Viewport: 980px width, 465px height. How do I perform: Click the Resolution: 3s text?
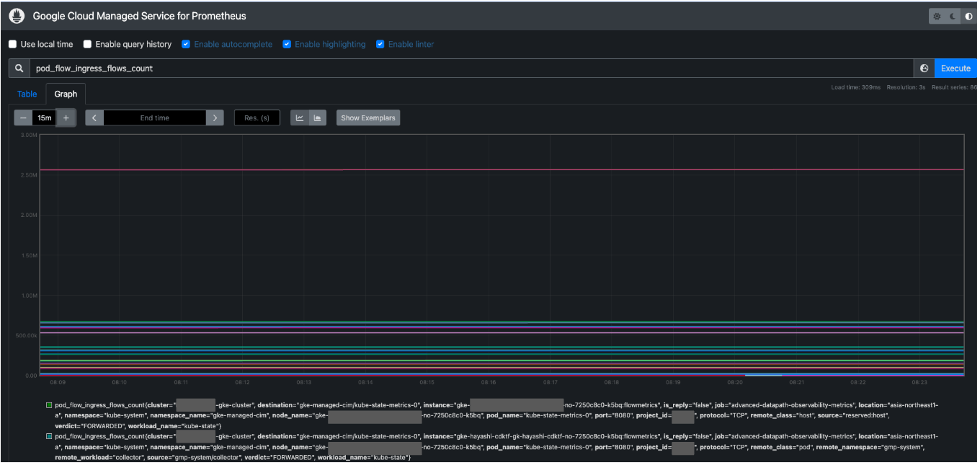[906, 87]
